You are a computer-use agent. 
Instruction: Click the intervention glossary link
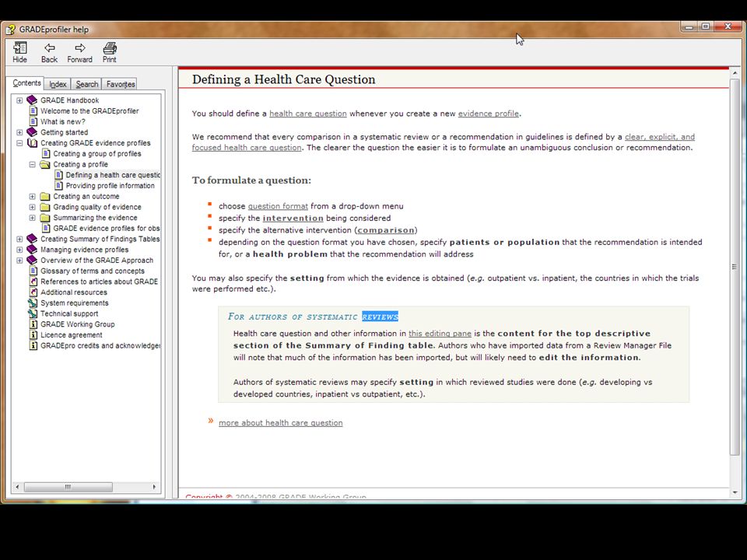[293, 218]
